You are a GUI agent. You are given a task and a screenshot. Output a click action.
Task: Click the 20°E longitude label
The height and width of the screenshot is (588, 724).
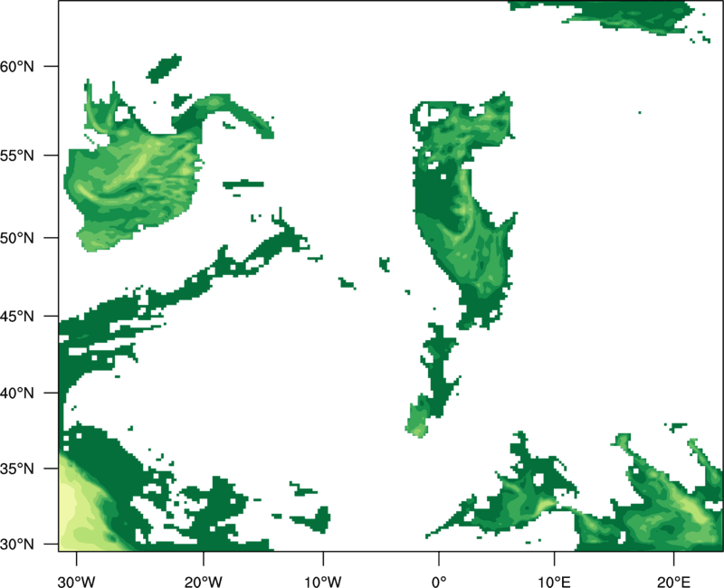(673, 582)
